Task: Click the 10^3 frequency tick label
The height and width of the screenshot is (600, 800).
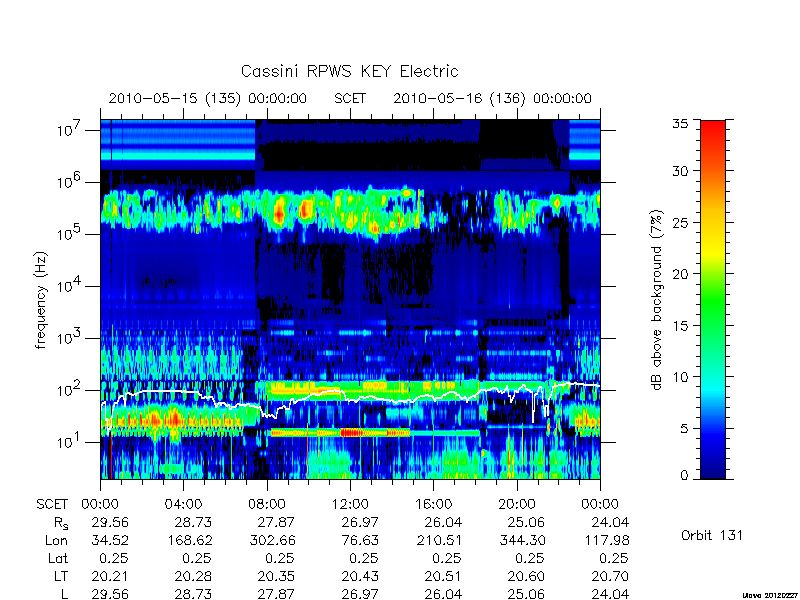Action: [70, 337]
